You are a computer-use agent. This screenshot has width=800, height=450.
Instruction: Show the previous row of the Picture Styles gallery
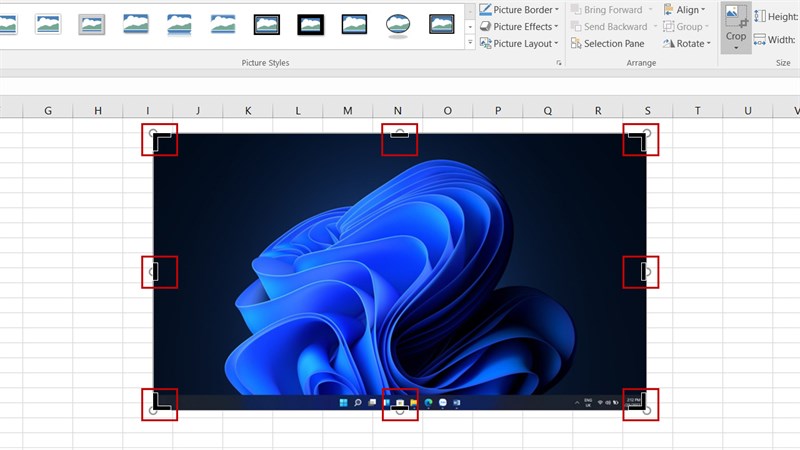(470, 10)
